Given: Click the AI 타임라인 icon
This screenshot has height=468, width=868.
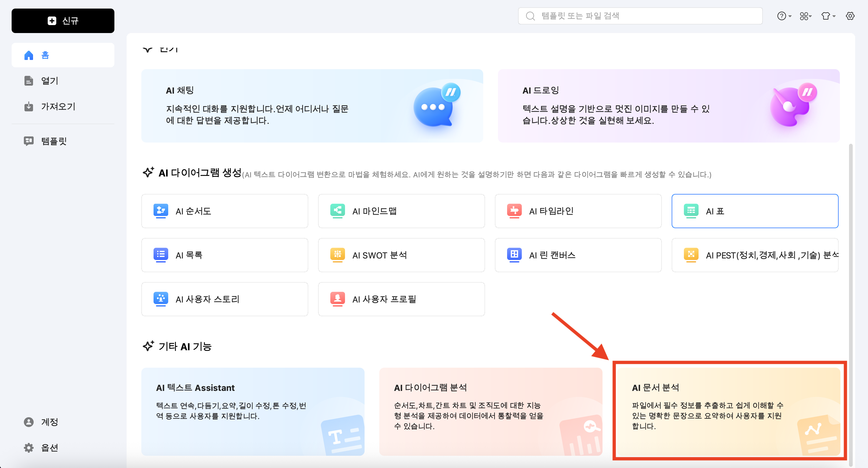Looking at the screenshot, I should 514,210.
